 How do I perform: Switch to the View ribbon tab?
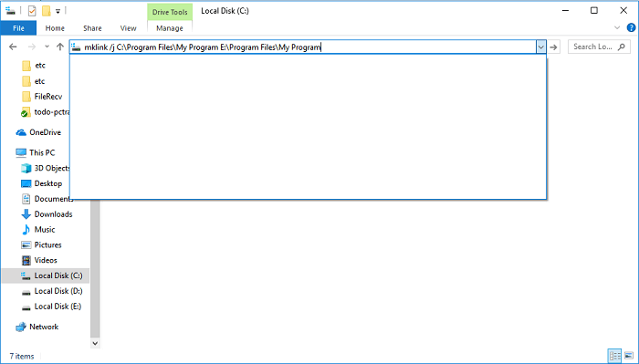(128, 28)
